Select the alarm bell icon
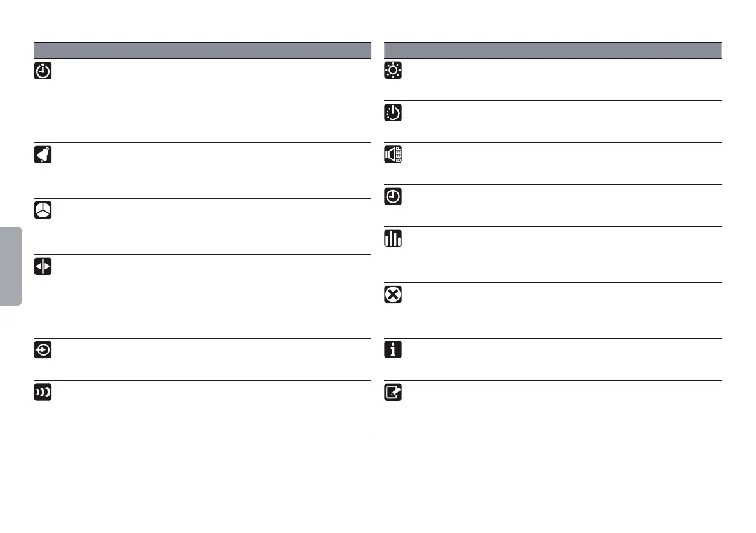756x533 pixels. [43, 155]
